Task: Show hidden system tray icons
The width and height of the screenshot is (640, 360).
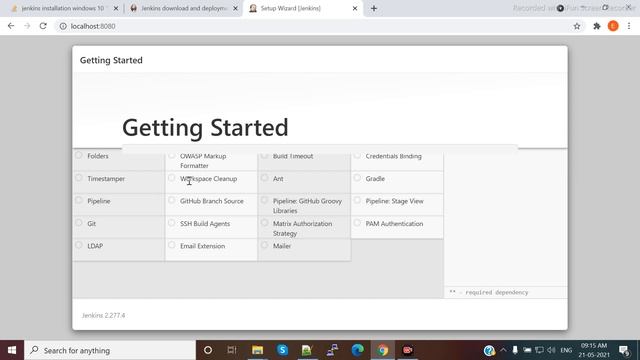Action: click(503, 350)
